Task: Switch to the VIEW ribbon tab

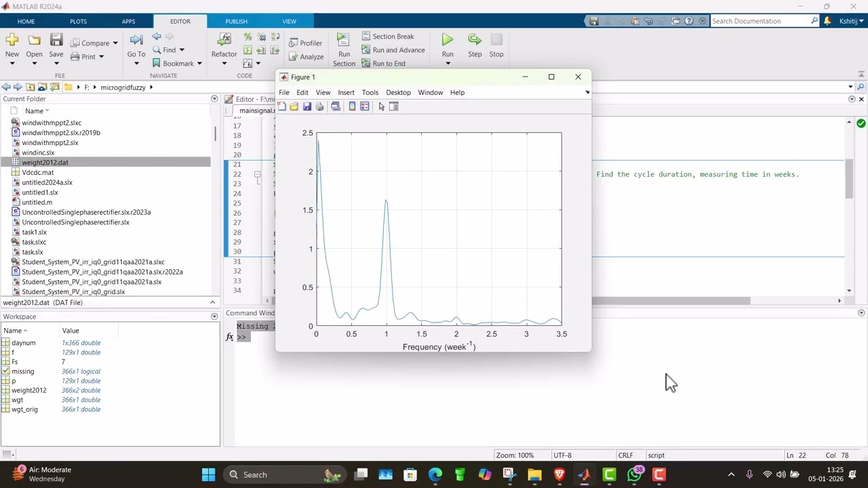Action: pyautogui.click(x=289, y=21)
